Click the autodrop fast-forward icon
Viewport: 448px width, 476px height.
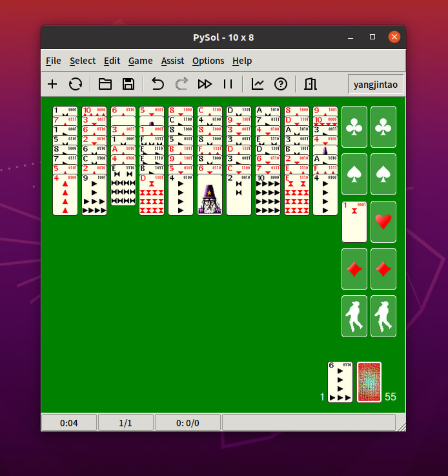[205, 84]
